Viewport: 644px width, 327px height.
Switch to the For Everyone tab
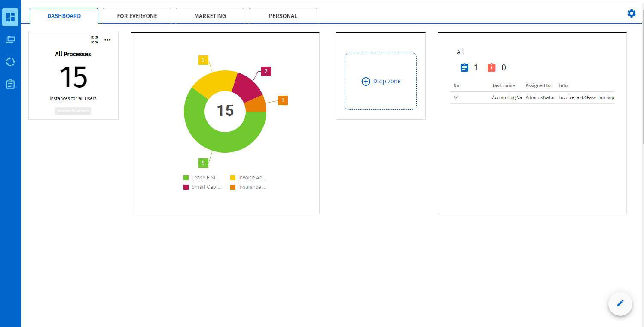click(137, 16)
